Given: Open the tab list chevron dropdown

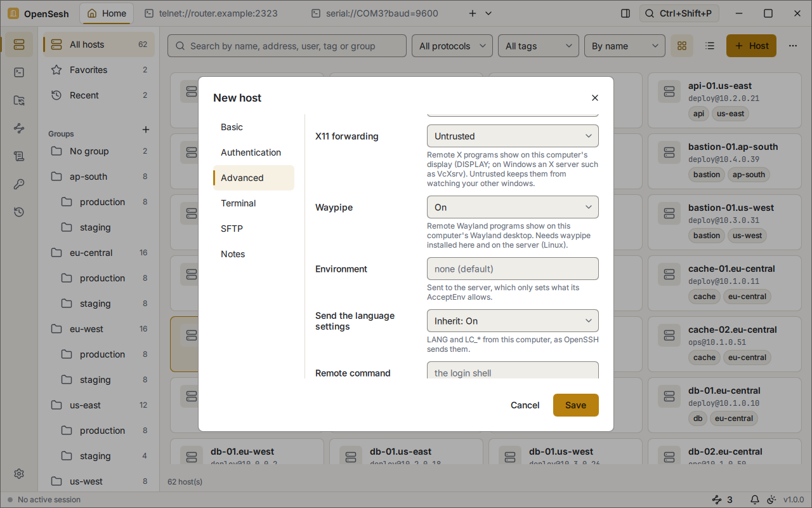Looking at the screenshot, I should [488, 13].
